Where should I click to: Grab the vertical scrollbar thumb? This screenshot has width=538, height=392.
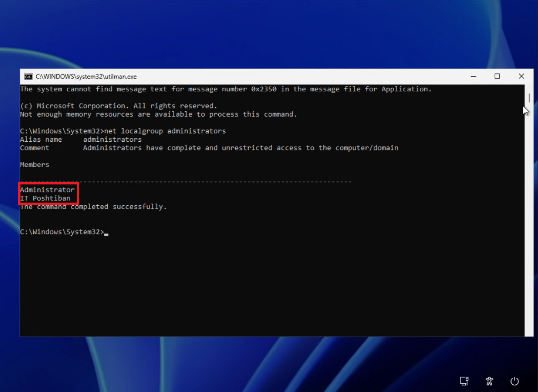528,97
